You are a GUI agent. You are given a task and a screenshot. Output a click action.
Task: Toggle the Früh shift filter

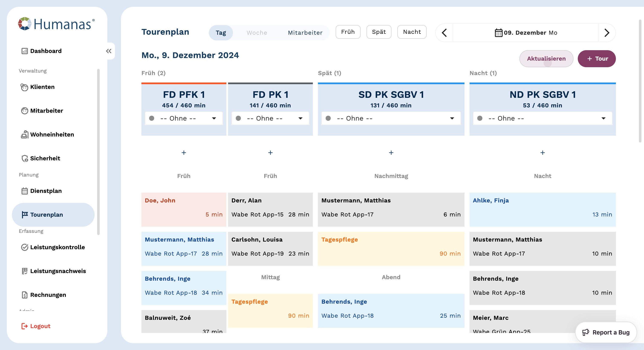click(x=348, y=32)
